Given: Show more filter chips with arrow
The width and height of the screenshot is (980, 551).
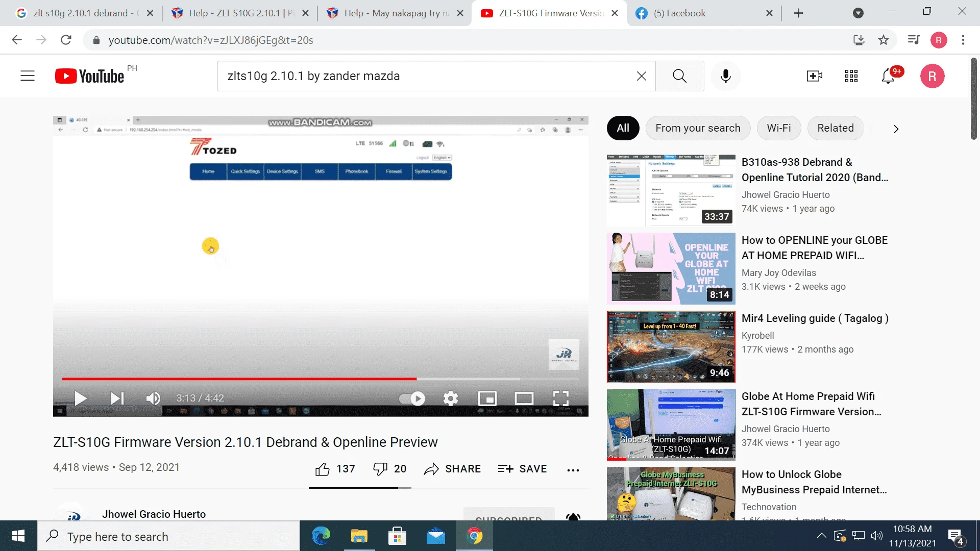Looking at the screenshot, I should [896, 129].
